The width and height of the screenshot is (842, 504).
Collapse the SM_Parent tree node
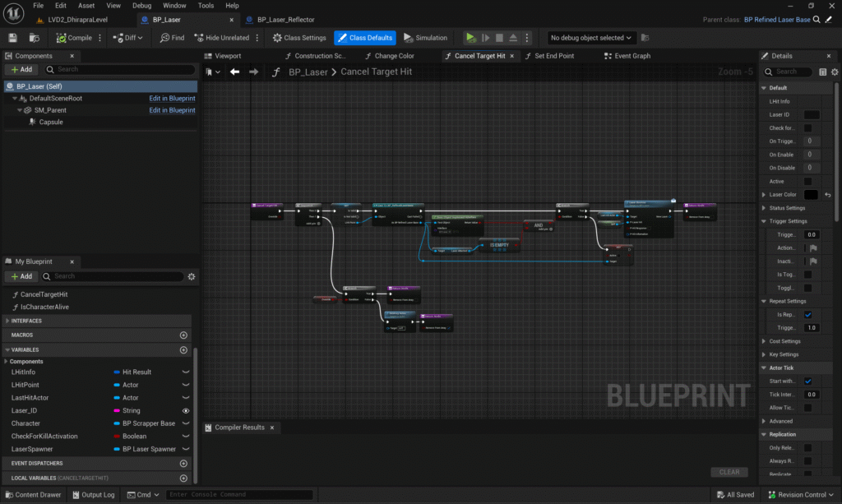click(x=20, y=110)
